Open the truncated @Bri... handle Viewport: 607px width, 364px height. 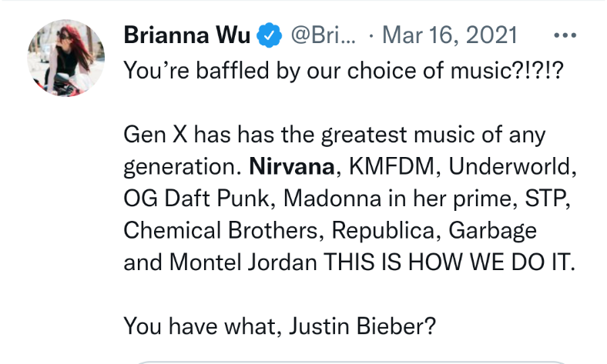tap(324, 35)
